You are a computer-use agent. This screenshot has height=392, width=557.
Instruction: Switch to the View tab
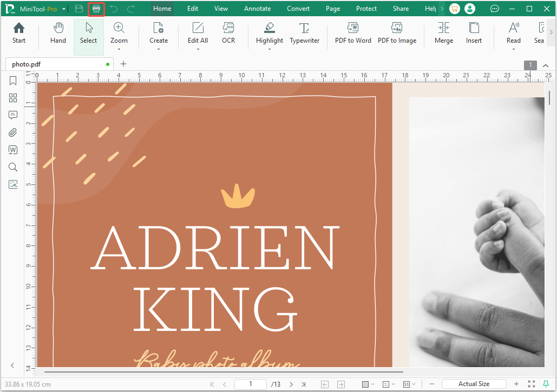tap(221, 9)
